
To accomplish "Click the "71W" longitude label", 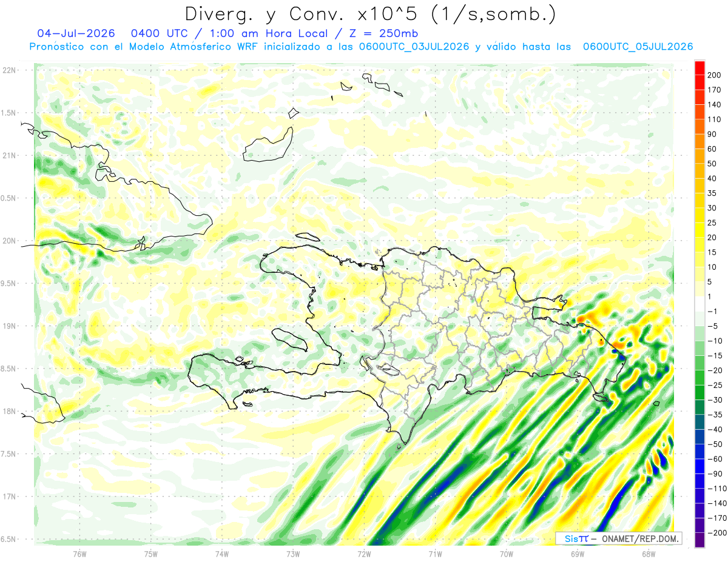I will click(435, 554).
